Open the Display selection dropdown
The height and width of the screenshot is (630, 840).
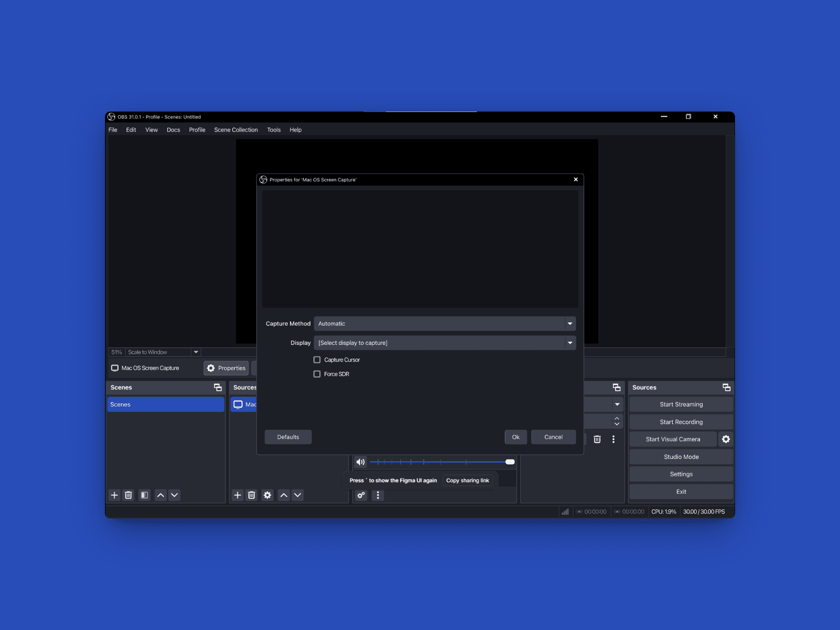tap(444, 343)
